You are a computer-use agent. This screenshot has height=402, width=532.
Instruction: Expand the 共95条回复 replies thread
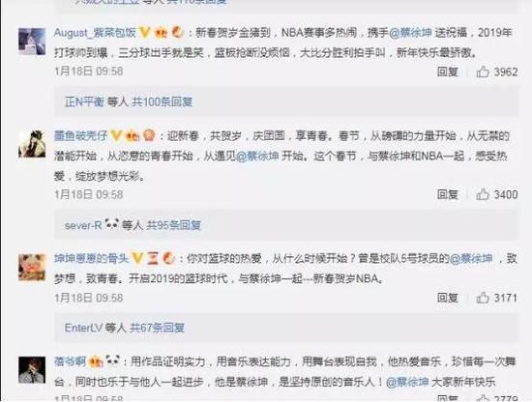(x=173, y=225)
